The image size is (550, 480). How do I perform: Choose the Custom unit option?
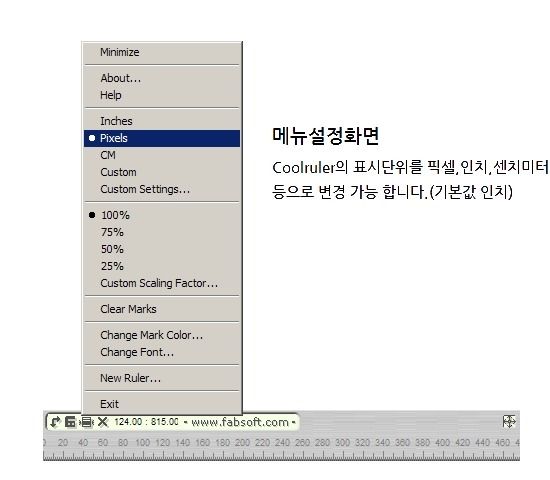(x=162, y=172)
